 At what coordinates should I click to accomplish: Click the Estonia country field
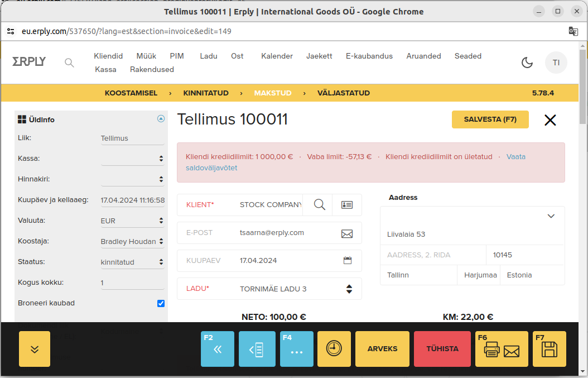[532, 275]
